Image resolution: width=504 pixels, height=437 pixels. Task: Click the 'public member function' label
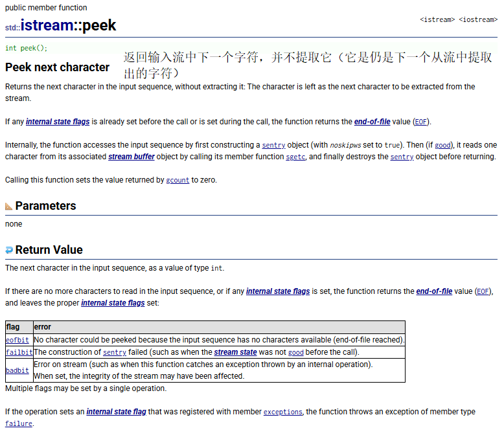[46, 8]
